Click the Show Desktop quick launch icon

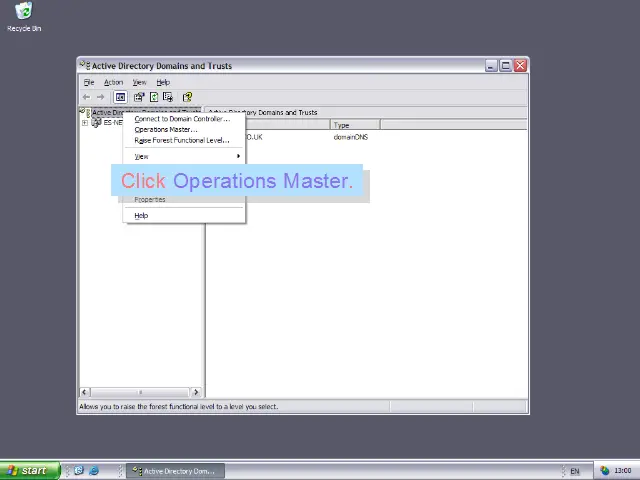click(x=79, y=471)
